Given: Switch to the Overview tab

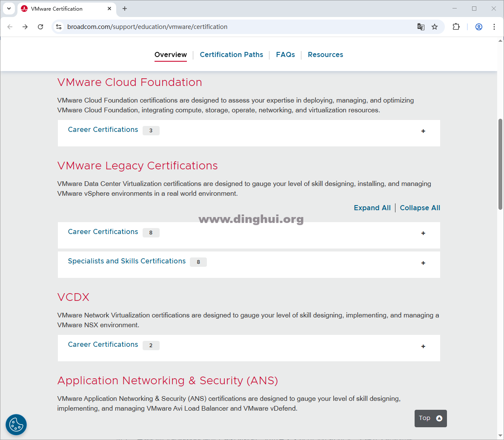Looking at the screenshot, I should click(171, 54).
